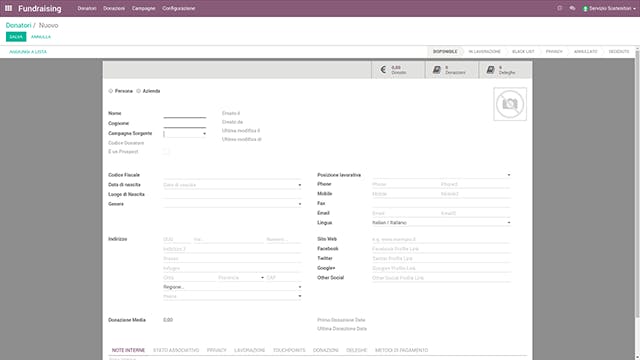Click the Euro donated stat icon
The height and width of the screenshot is (360, 640).
tap(383, 70)
